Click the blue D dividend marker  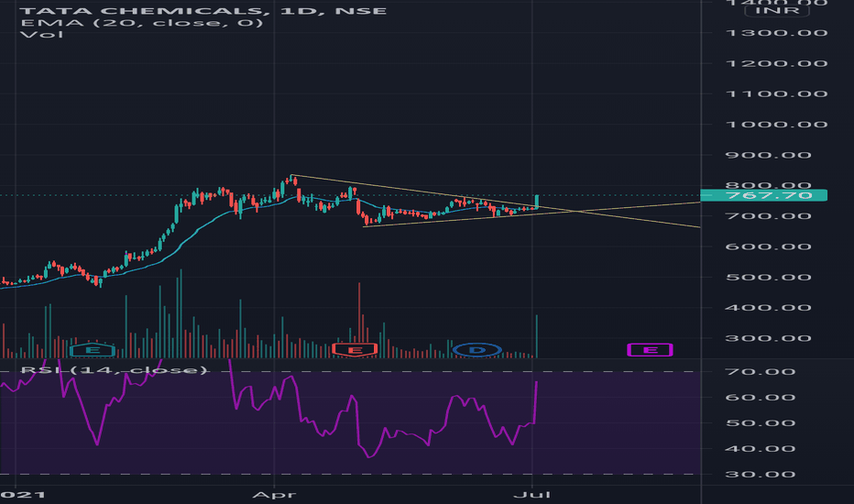point(477,350)
